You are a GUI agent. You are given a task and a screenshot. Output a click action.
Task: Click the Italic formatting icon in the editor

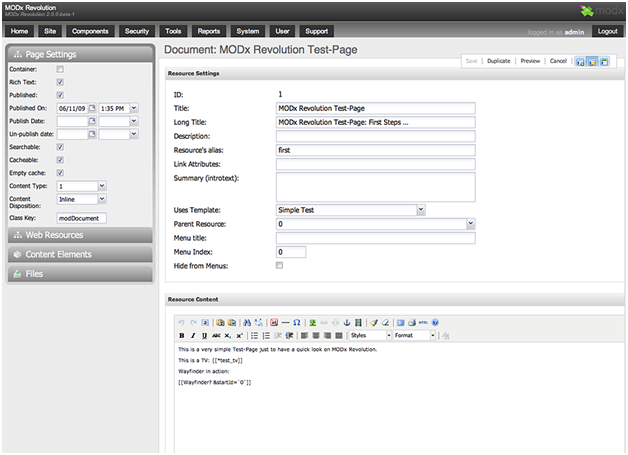point(192,336)
